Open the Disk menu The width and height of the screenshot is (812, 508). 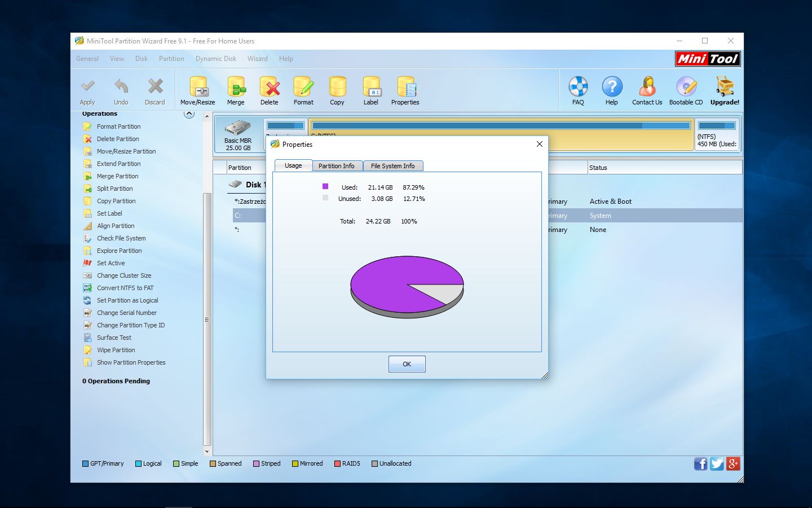(142, 59)
